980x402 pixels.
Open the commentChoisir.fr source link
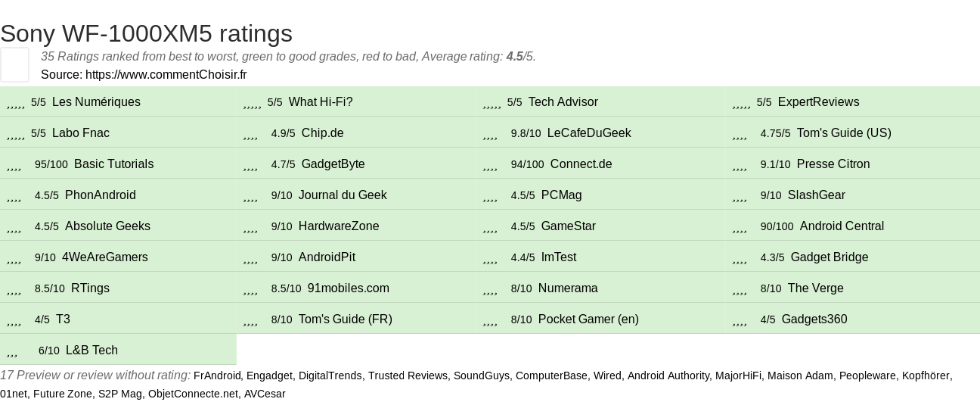pyautogui.click(x=166, y=74)
